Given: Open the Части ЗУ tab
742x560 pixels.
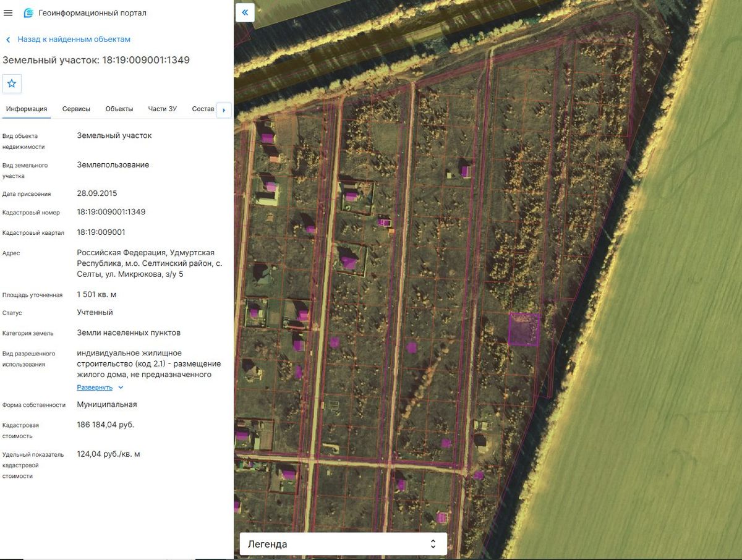Looking at the screenshot, I should [x=163, y=109].
